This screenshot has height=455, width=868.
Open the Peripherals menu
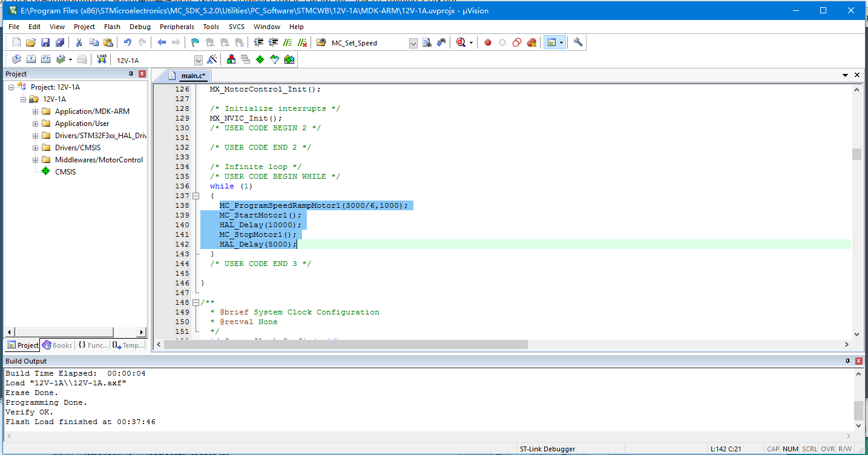click(177, 27)
